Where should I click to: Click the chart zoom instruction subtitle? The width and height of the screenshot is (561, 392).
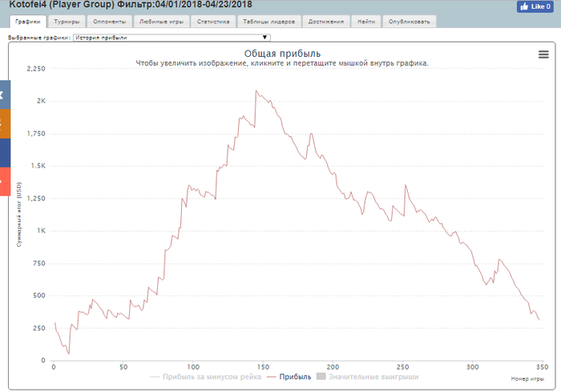pos(282,63)
